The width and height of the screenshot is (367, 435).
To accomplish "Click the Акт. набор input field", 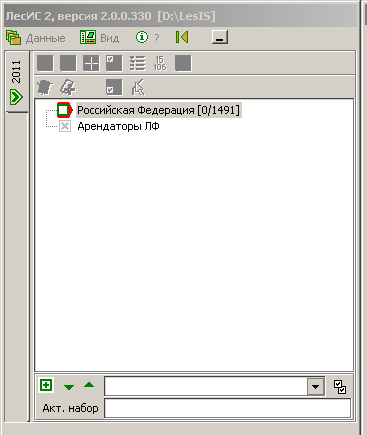I will click(x=228, y=408).
